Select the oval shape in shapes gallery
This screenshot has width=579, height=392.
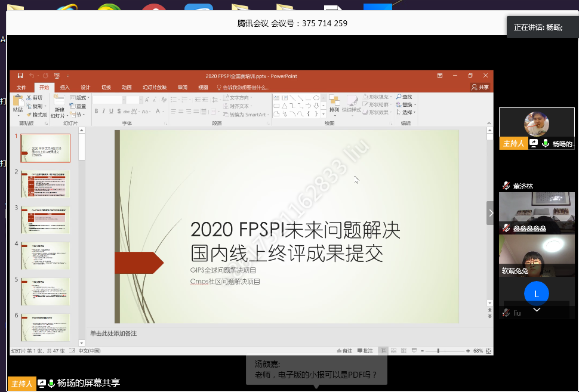(x=316, y=98)
